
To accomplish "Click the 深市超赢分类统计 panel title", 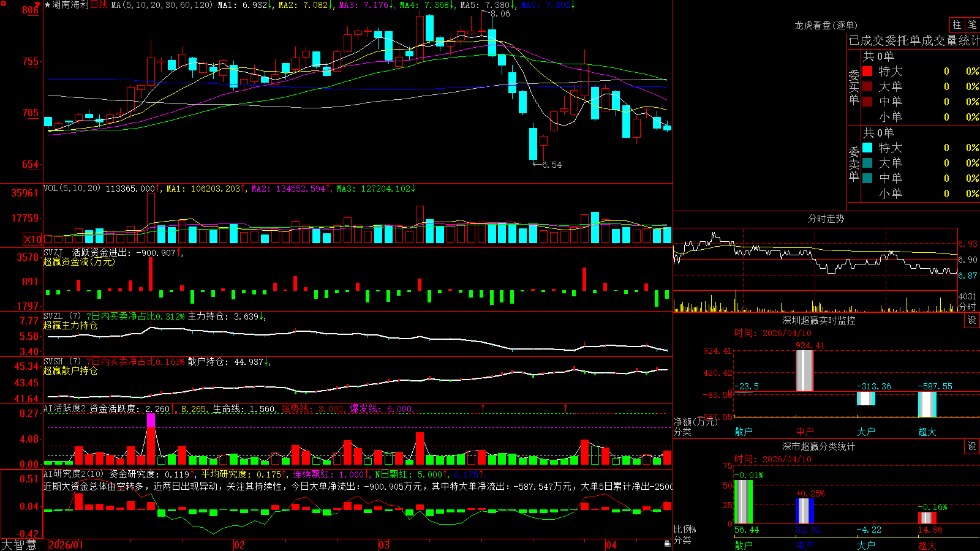I will 818,446.
